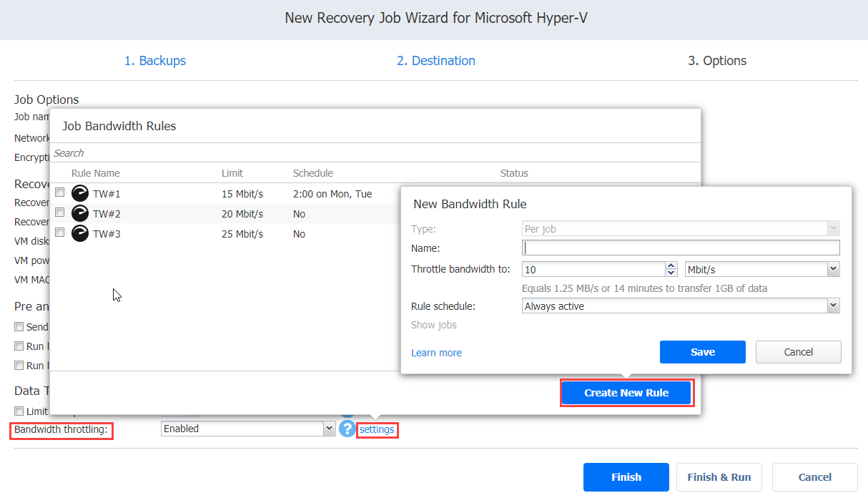868x503 pixels.
Task: Enable the Limit transfer checkbox
Action: pos(19,411)
